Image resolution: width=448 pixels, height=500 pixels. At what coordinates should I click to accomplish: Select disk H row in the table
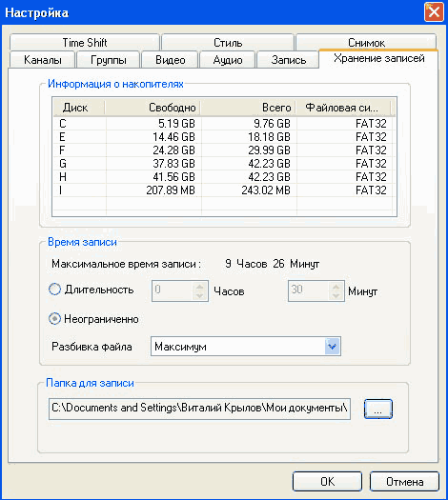pyautogui.click(x=224, y=177)
